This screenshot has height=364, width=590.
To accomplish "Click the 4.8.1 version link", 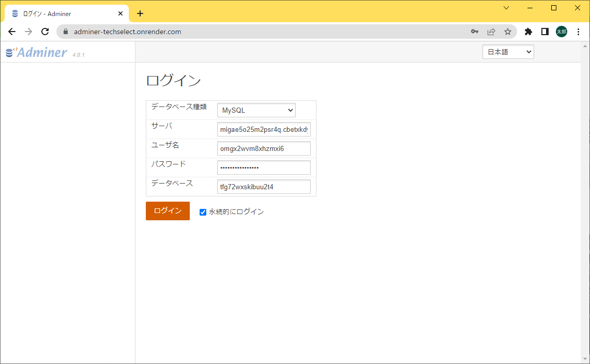I will [x=79, y=55].
